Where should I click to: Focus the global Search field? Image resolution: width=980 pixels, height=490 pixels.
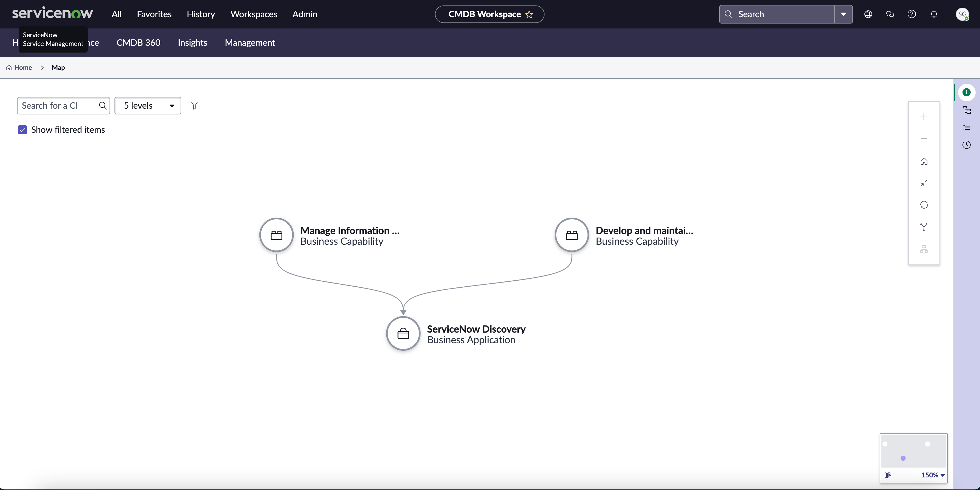[x=777, y=14]
